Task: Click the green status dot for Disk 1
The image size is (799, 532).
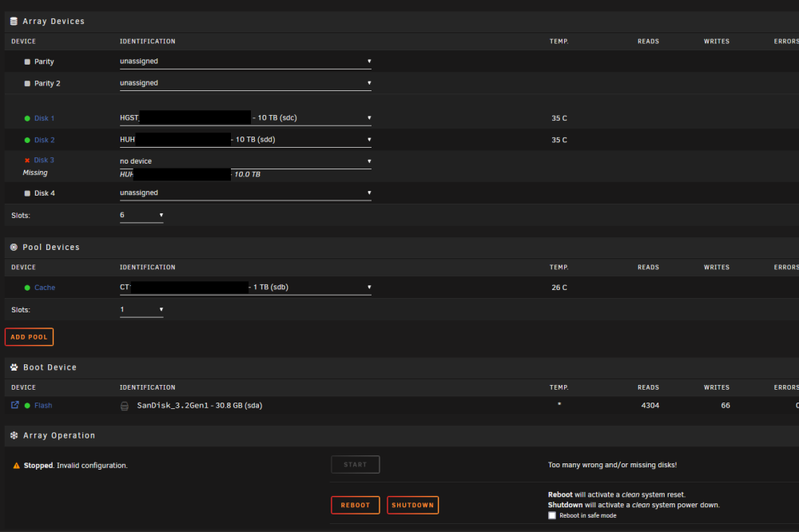Action: pos(27,118)
